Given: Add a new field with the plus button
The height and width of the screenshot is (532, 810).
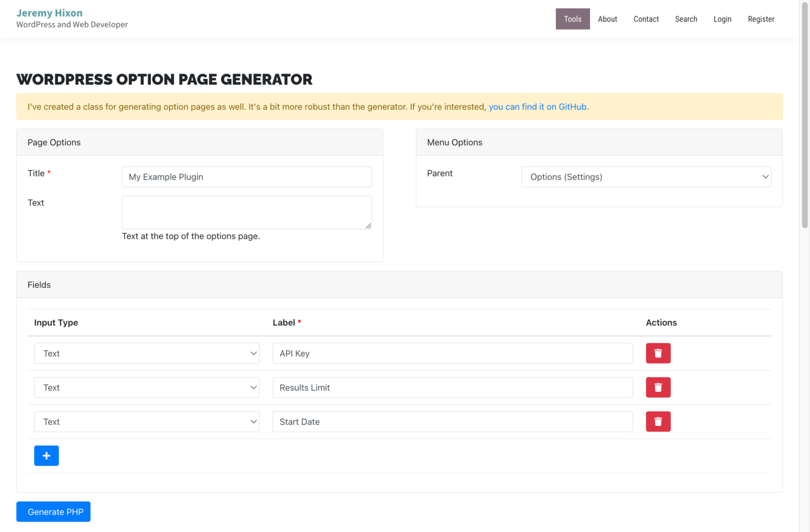Looking at the screenshot, I should click(x=46, y=455).
